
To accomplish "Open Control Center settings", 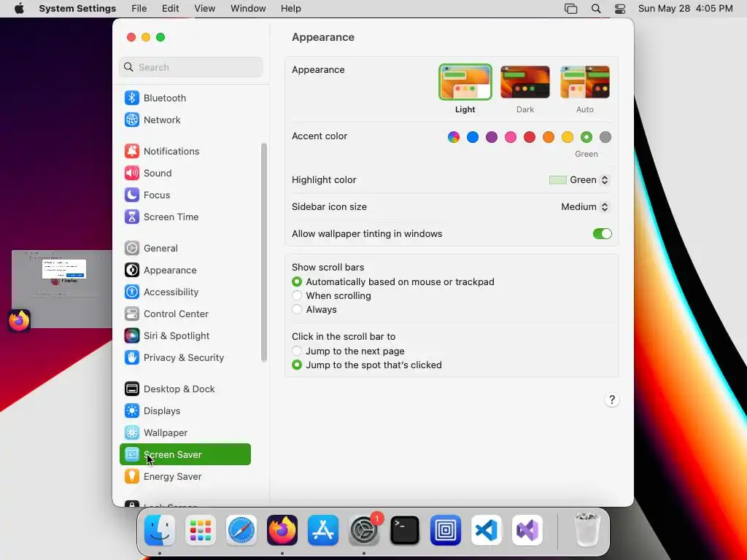I will (185, 314).
